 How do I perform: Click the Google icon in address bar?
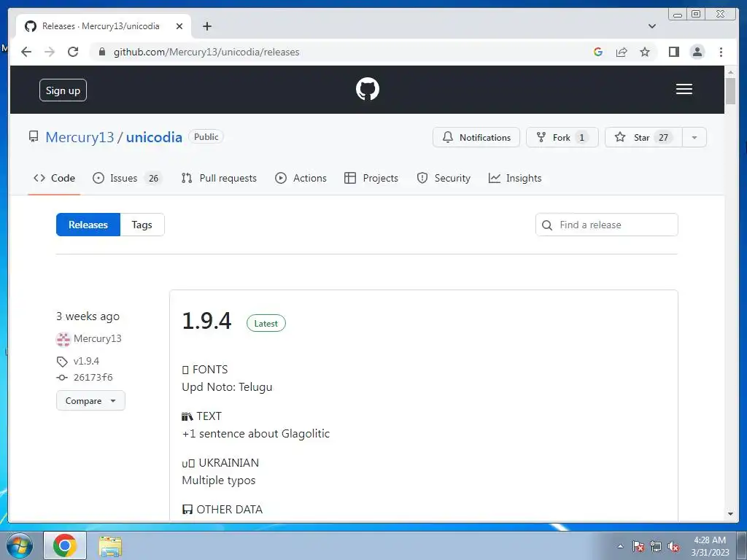(x=598, y=52)
